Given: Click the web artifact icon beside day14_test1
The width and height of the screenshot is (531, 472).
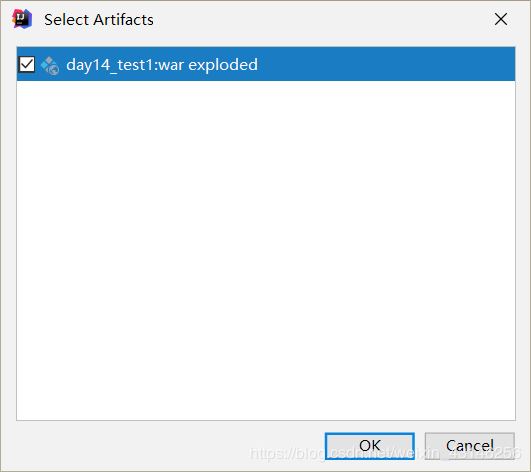Looking at the screenshot, I should pos(50,65).
